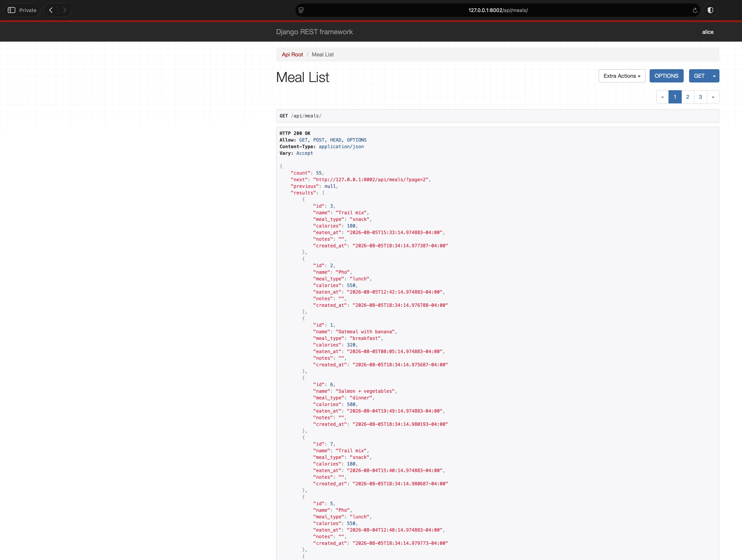
Task: Select pagination page 1
Action: click(x=675, y=97)
